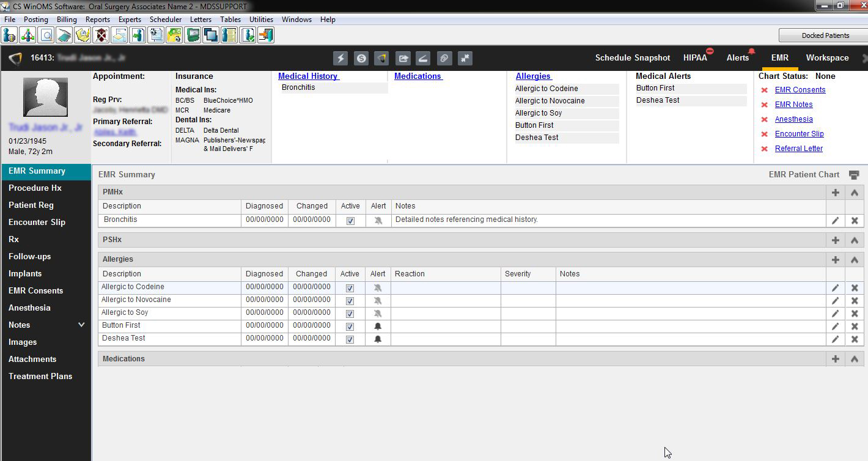The width and height of the screenshot is (868, 461).
Task: Collapse the Allergies section with its chevron
Action: [x=854, y=259]
